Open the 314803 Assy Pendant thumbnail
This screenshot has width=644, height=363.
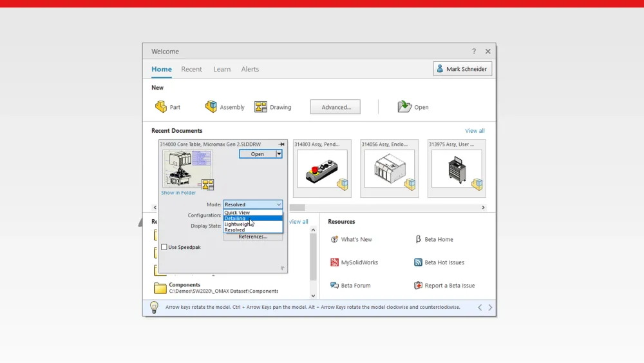click(x=322, y=168)
